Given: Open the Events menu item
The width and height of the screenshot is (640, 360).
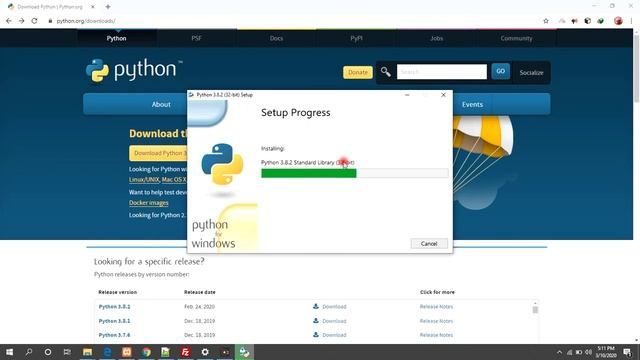Looking at the screenshot, I should 472,104.
